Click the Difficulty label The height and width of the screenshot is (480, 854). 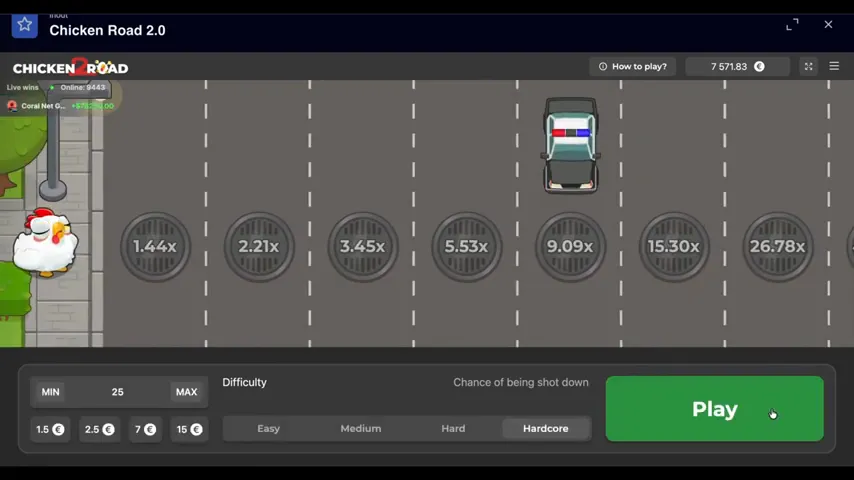pyautogui.click(x=245, y=382)
